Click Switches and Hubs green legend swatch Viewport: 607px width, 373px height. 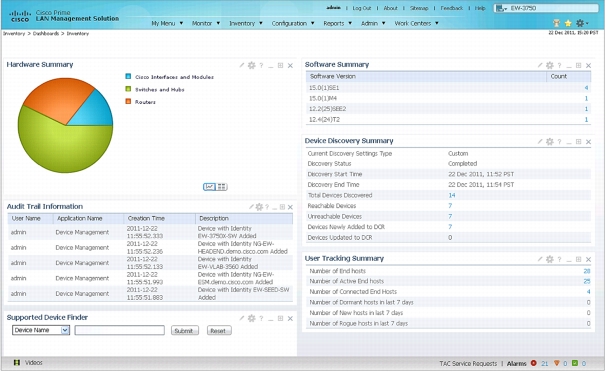coord(128,89)
